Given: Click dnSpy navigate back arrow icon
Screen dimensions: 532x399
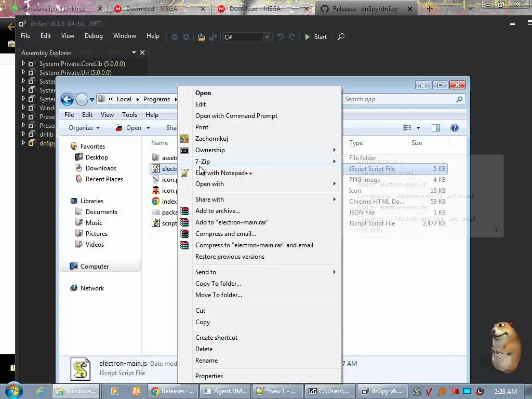Looking at the screenshot, I should coord(175,37).
